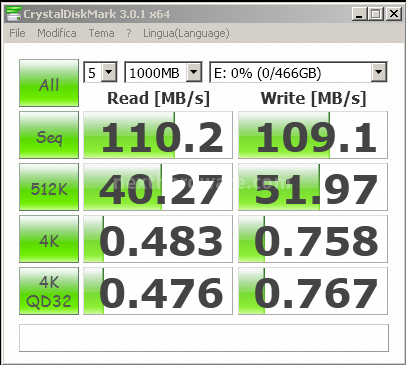Open the File menu
This screenshot has width=406, height=365.
17,33
